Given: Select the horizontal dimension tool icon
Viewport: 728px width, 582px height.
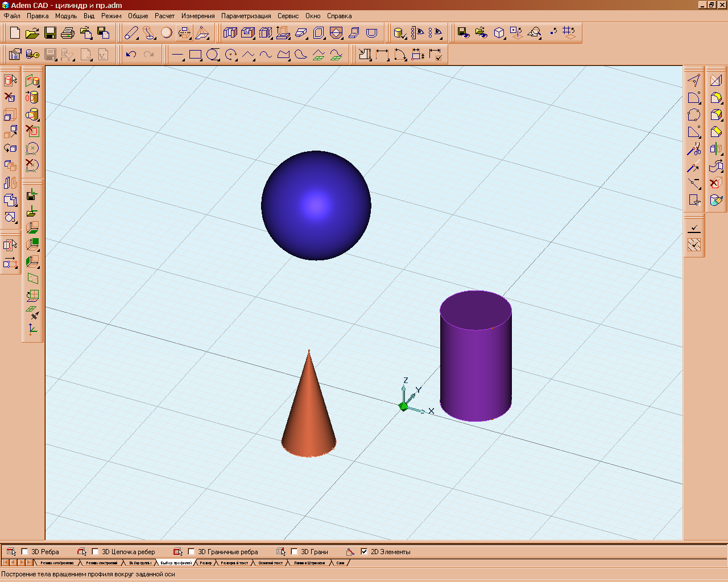Looking at the screenshot, I should click(383, 55).
